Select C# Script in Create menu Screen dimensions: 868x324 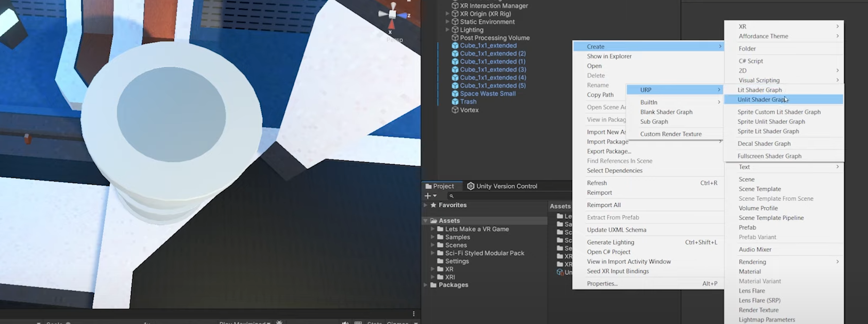[x=784, y=61]
